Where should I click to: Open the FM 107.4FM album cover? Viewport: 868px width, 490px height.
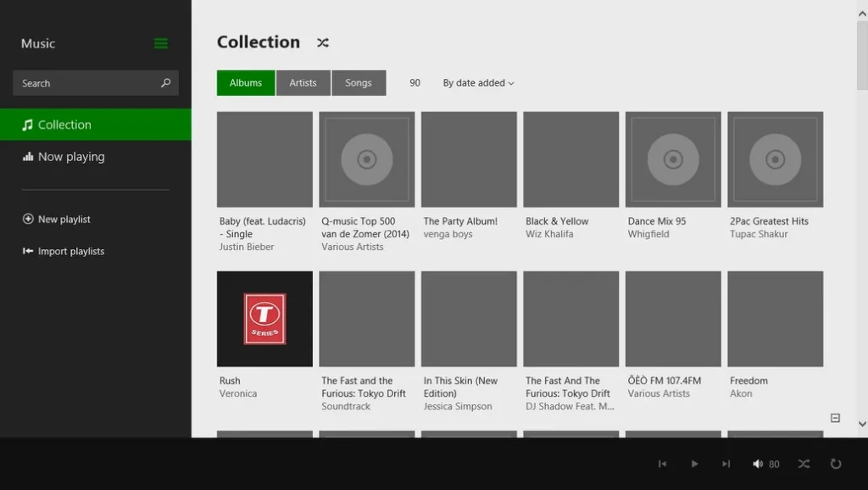[x=673, y=319]
